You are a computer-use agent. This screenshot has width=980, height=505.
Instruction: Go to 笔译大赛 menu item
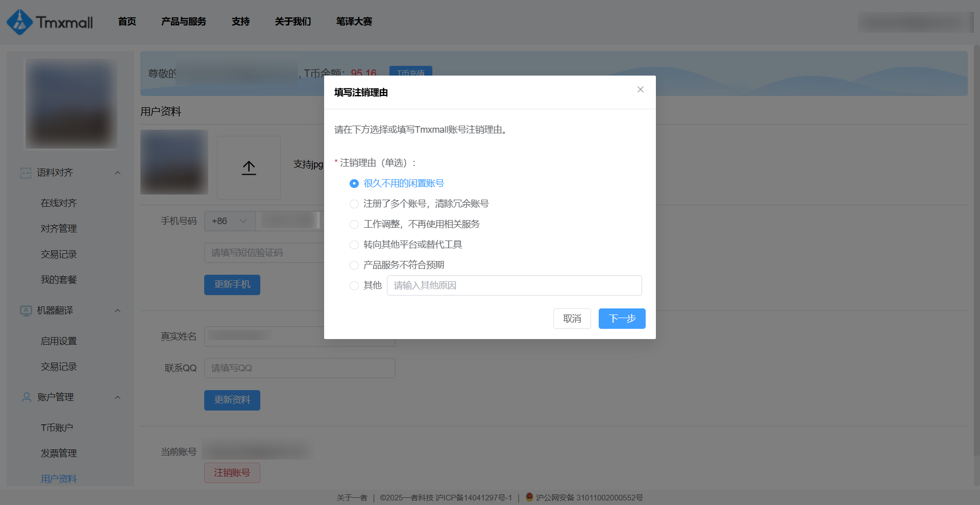tap(354, 21)
